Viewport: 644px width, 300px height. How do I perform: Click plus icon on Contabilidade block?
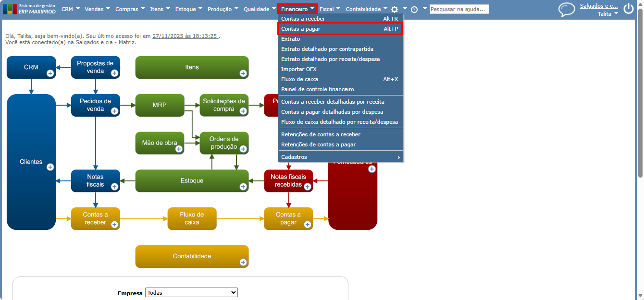point(243,262)
